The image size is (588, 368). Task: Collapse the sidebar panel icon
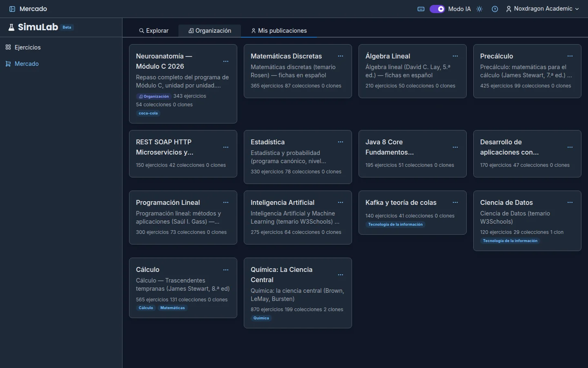(12, 9)
